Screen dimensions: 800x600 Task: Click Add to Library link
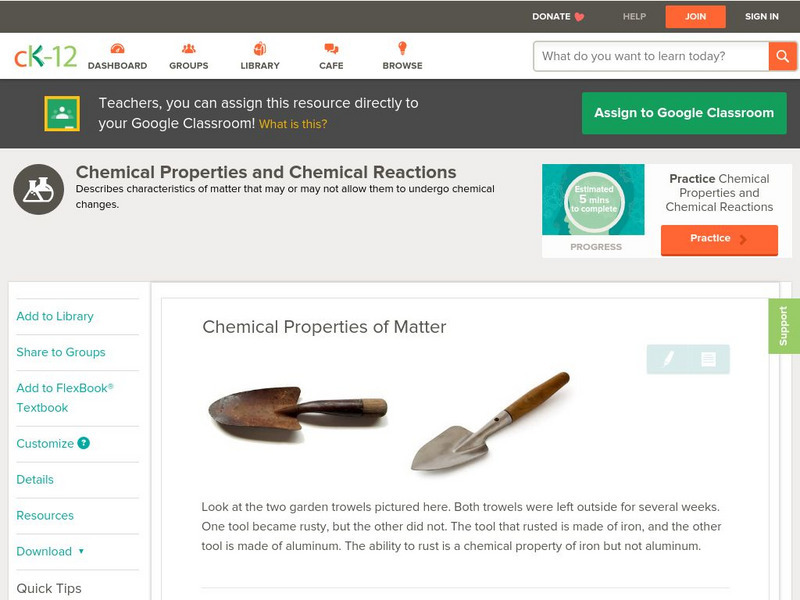coord(55,316)
